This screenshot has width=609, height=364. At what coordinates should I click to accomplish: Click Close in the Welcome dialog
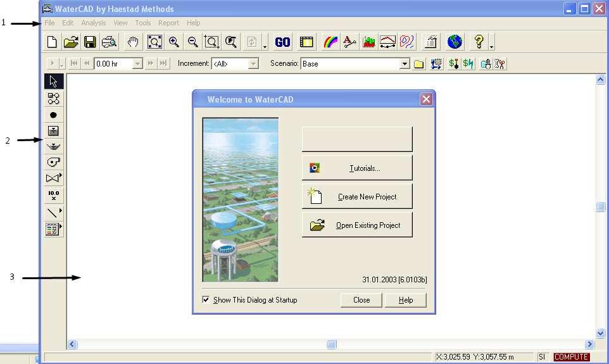click(x=361, y=300)
